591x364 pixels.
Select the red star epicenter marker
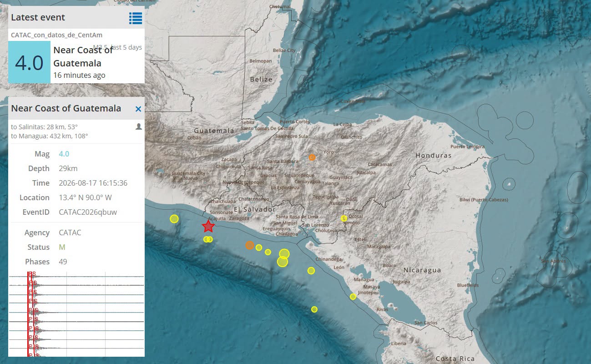[208, 226]
